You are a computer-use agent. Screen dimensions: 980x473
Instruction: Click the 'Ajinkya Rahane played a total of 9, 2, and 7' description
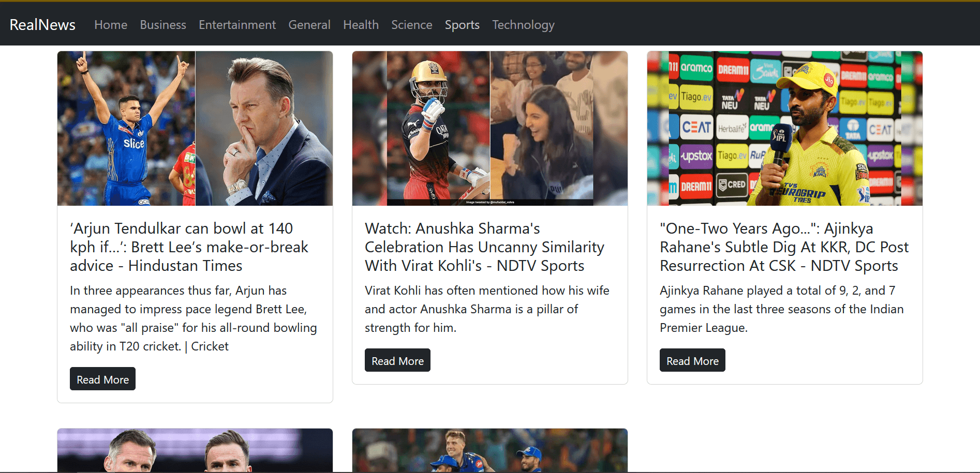[x=782, y=309]
